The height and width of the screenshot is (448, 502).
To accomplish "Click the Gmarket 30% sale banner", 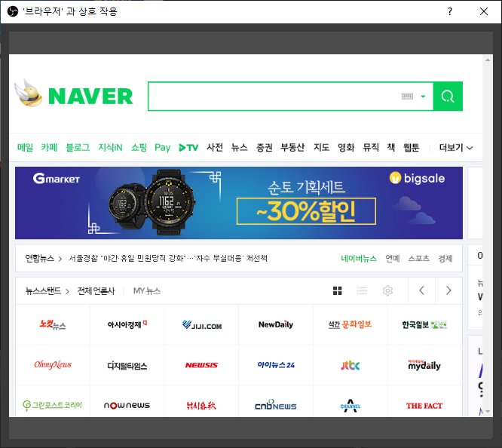I will coord(239,203).
